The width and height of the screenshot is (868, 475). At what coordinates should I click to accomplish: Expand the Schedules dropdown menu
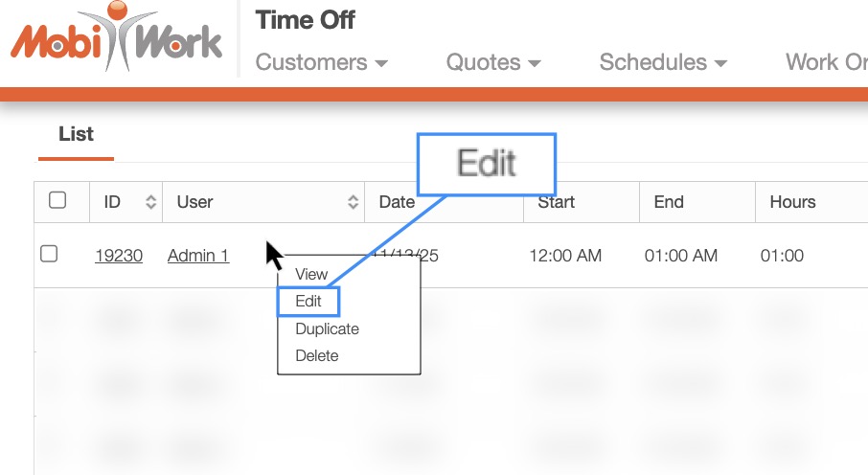(x=663, y=63)
